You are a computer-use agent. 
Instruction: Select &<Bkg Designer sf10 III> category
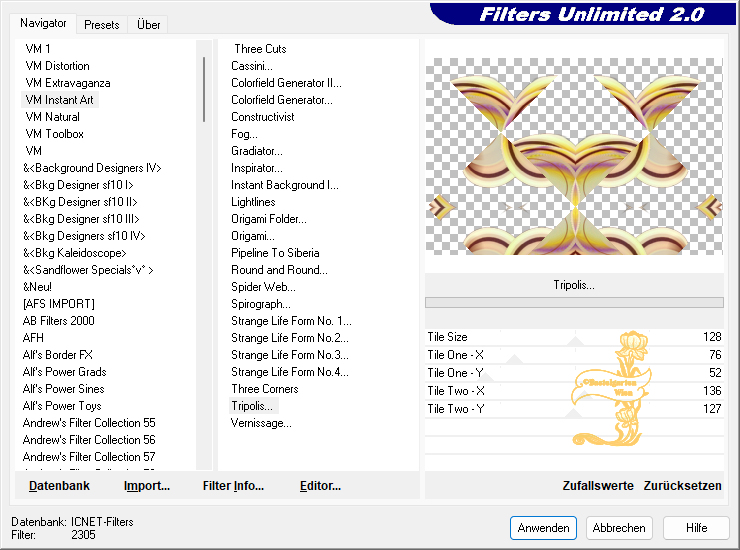(x=81, y=219)
